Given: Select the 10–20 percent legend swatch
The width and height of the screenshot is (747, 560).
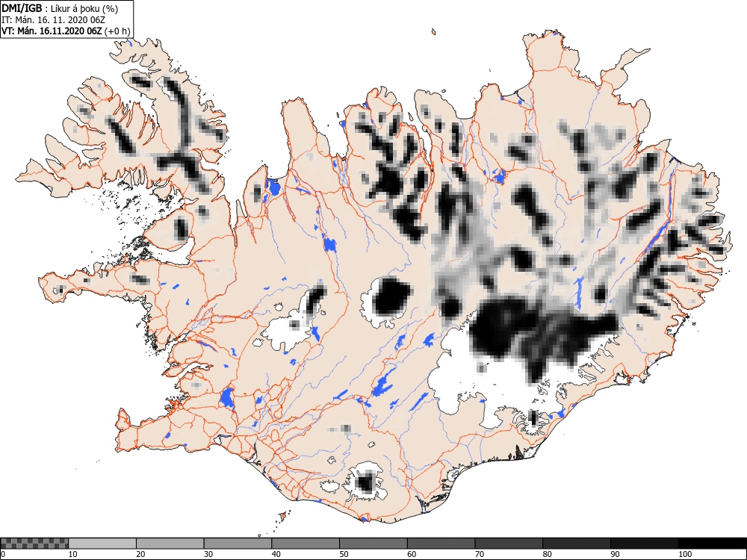Looking at the screenshot, I should 102,544.
